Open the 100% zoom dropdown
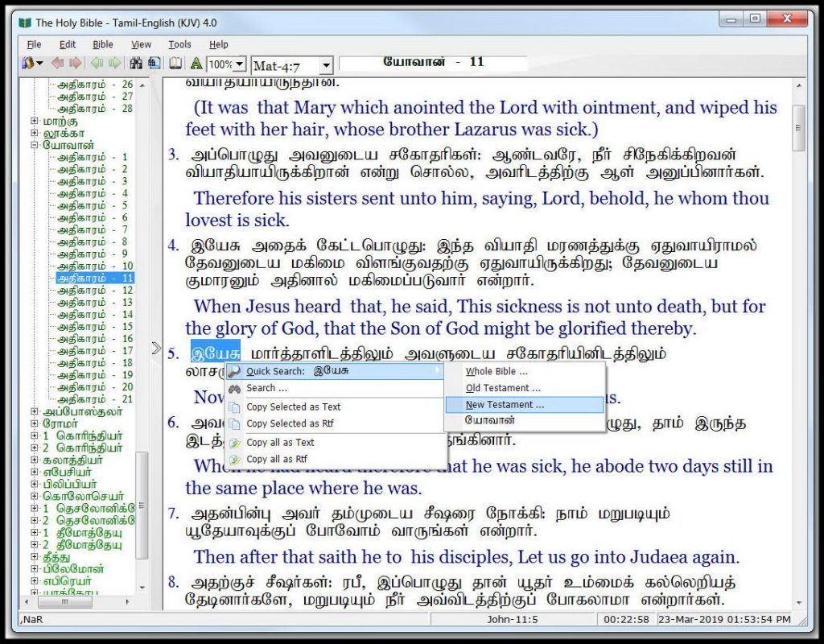This screenshot has height=644, width=824. pyautogui.click(x=240, y=64)
